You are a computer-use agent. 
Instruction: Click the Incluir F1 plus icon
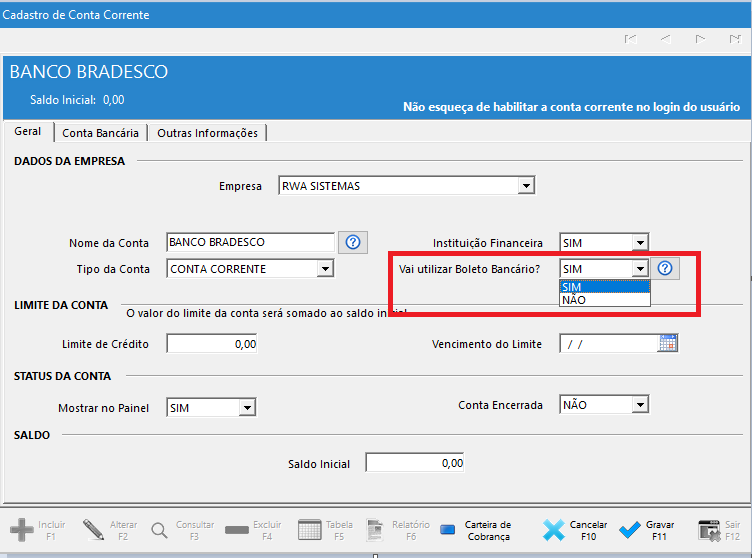(22, 530)
